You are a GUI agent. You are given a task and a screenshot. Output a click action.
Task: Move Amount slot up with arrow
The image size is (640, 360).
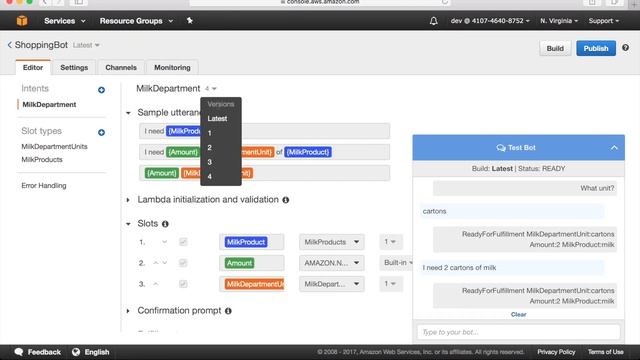point(156,263)
